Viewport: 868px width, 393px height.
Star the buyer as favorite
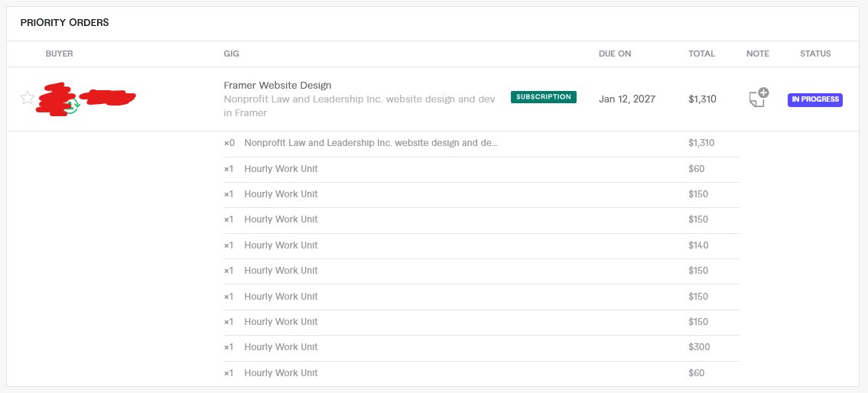27,99
